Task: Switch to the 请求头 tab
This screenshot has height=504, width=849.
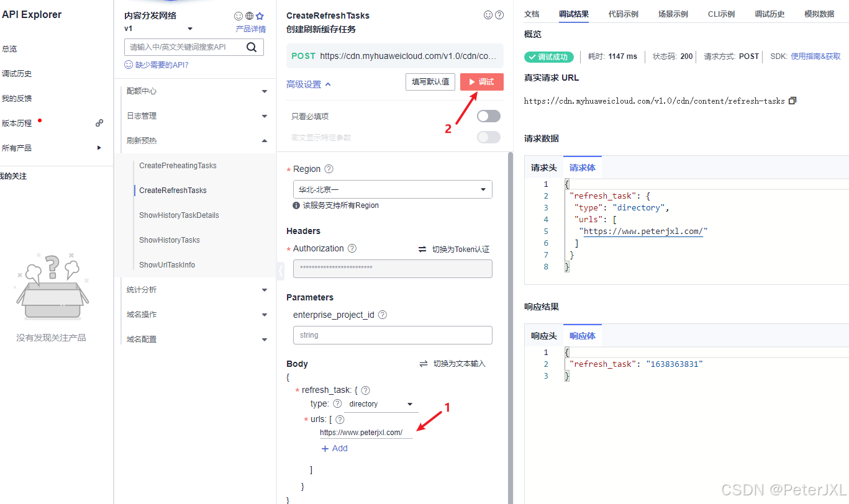Action: pyautogui.click(x=543, y=168)
